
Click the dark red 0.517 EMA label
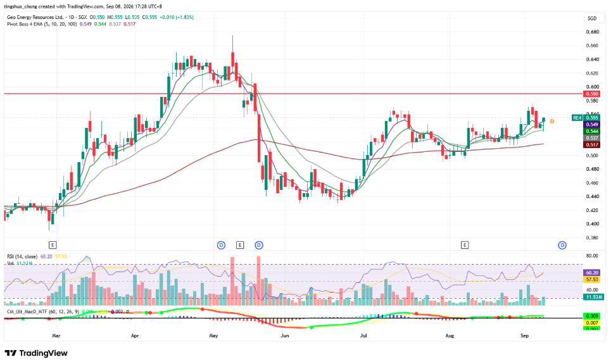(x=591, y=144)
